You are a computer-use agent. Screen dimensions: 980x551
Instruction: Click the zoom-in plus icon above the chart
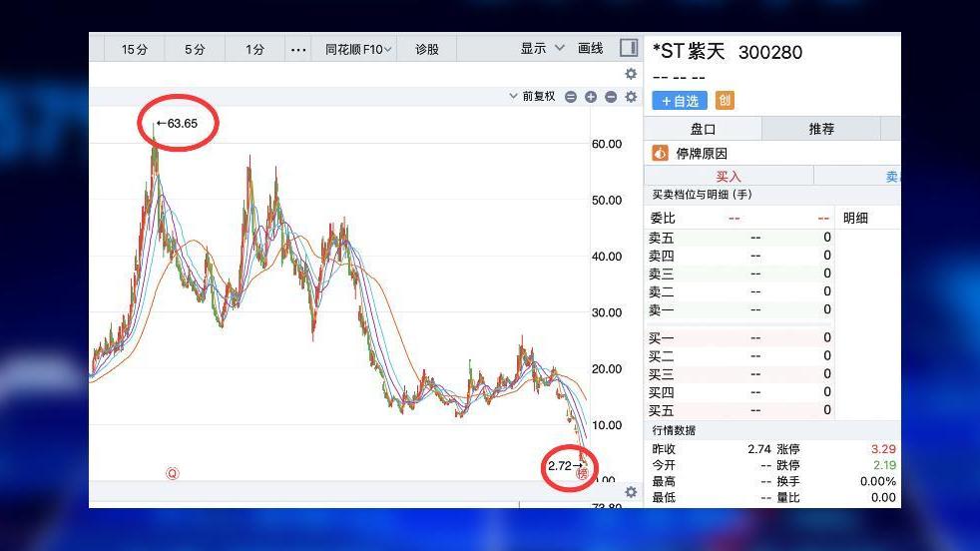click(591, 97)
